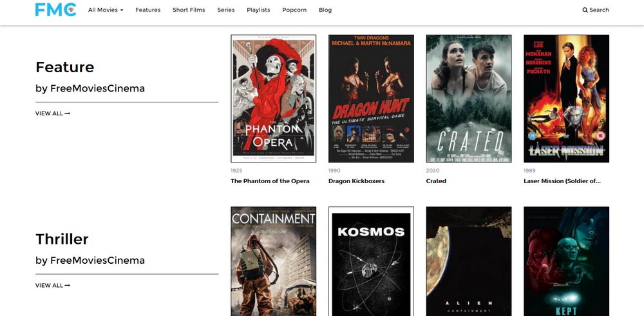
Task: Open the Kosmos movie poster
Action: (x=372, y=261)
